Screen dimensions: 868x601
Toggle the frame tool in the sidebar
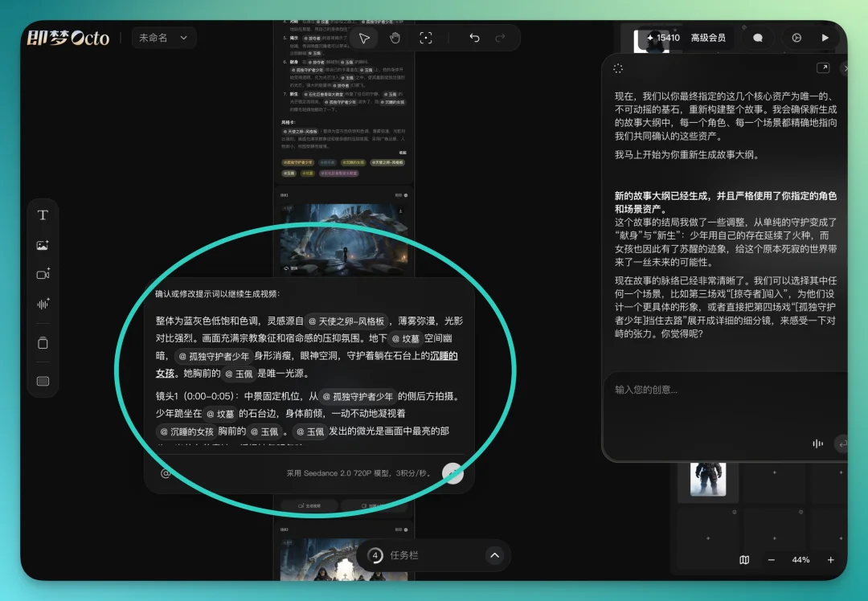coord(43,381)
